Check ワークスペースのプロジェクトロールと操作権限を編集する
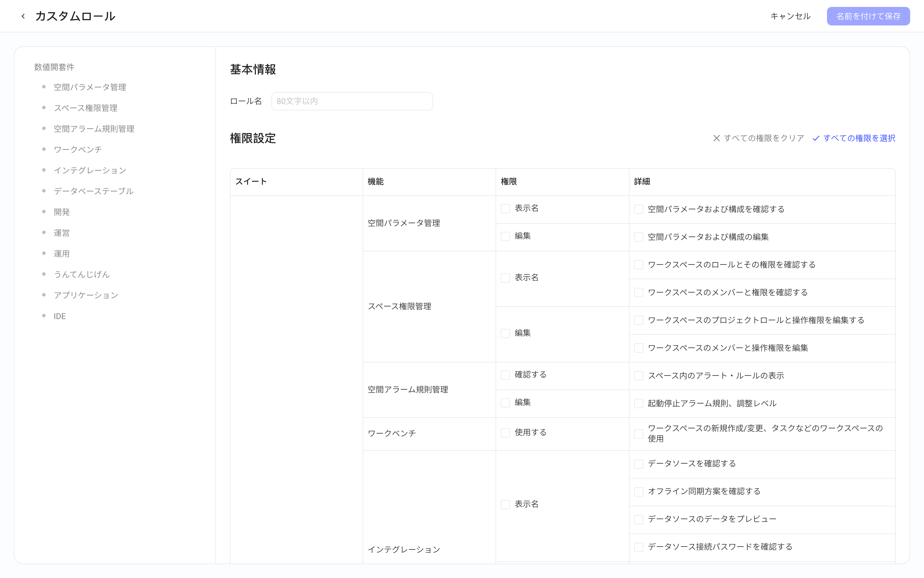 coord(638,320)
